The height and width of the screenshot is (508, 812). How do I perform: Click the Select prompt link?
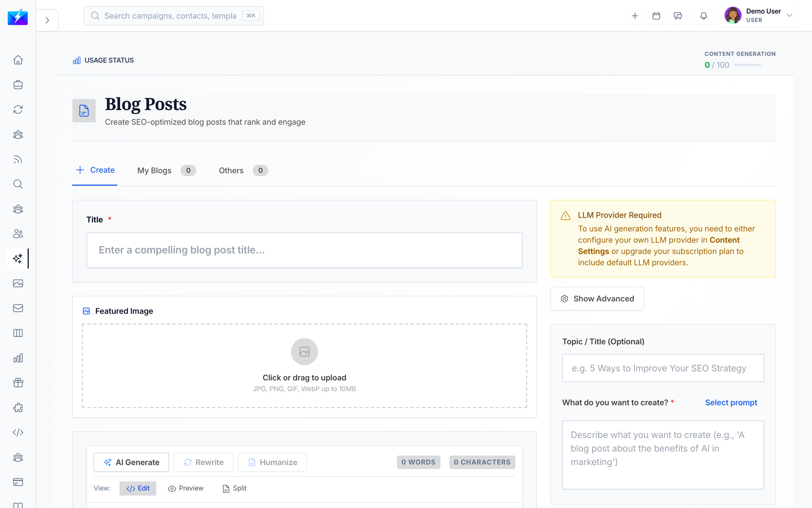point(731,402)
